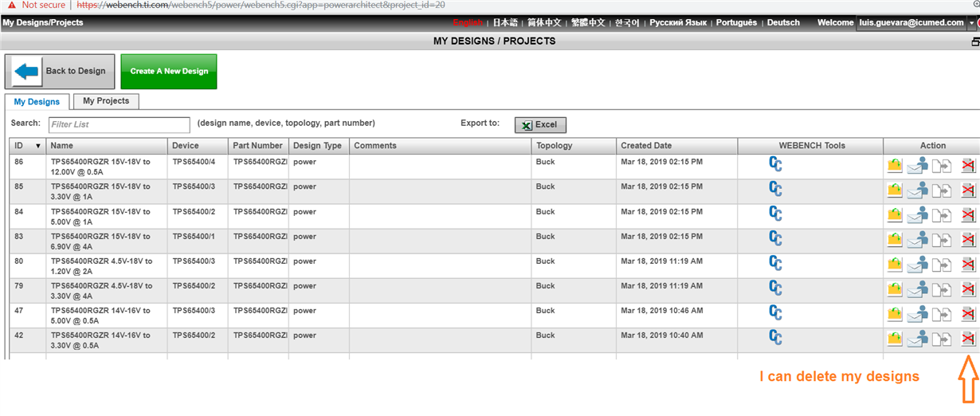Open design 84 with the folder icon
Screen dimensions: 980x416
895,215
